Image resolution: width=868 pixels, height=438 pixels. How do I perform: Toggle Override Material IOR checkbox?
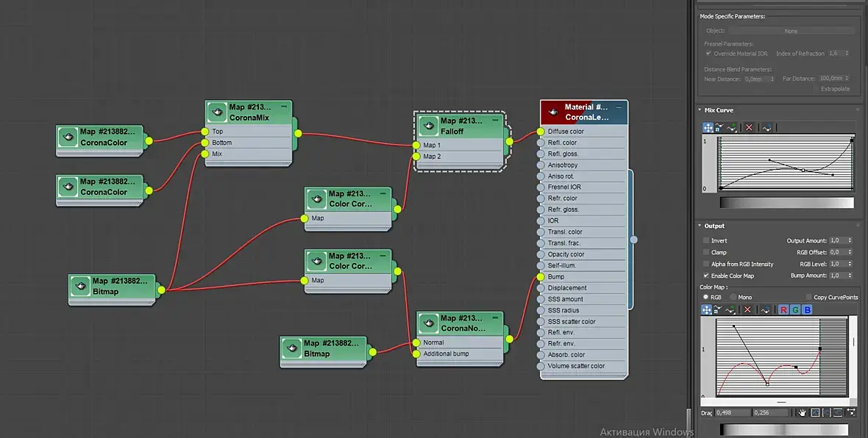pyautogui.click(x=708, y=54)
